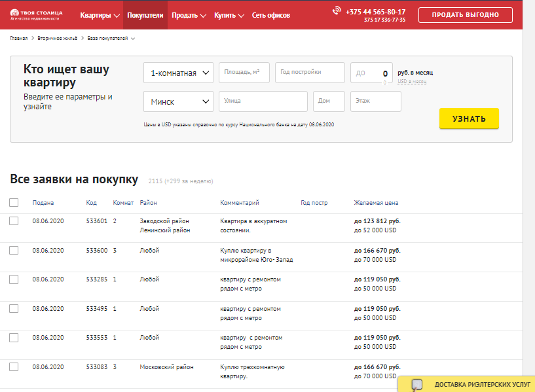Click the Площадь area input field
The height and width of the screenshot is (392, 535).
point(244,73)
